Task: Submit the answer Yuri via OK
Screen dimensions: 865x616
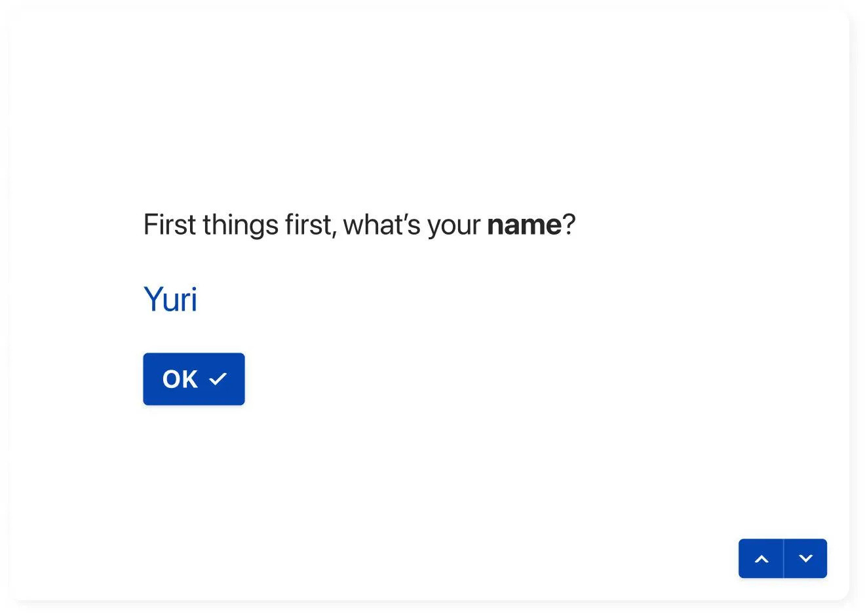Action: click(194, 379)
